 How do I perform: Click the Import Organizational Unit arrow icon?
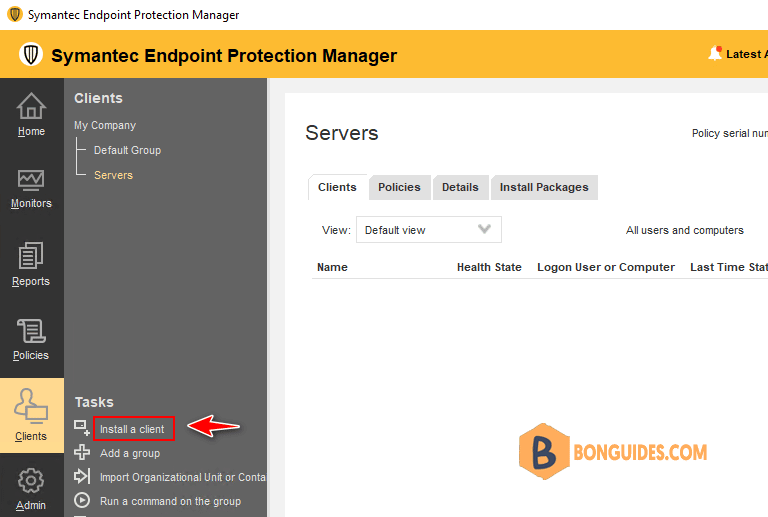tap(82, 476)
